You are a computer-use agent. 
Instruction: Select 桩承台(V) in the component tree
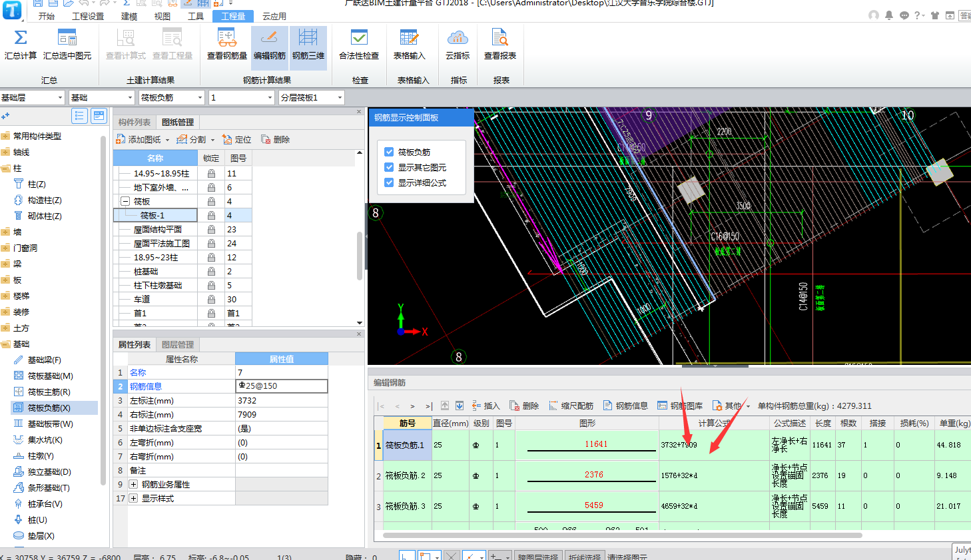(45, 503)
